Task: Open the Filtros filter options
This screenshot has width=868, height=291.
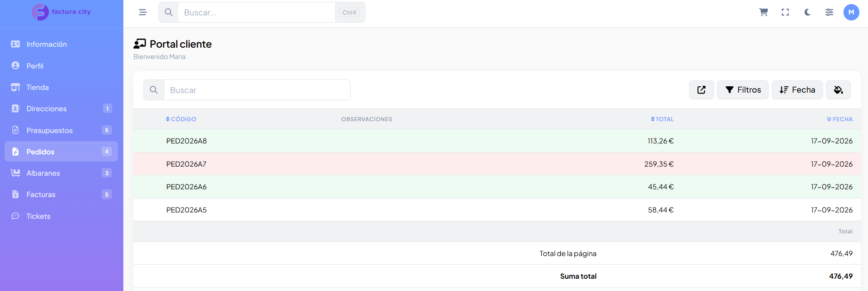Action: coord(743,90)
